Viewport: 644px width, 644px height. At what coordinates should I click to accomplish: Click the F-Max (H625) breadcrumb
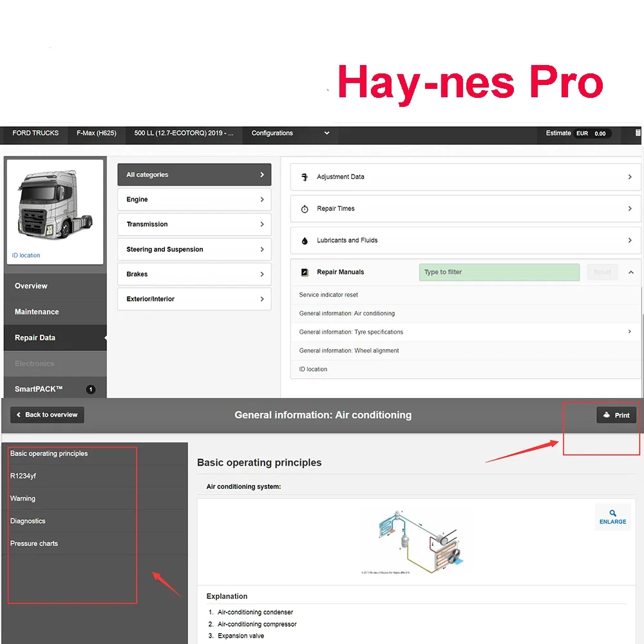click(x=97, y=133)
